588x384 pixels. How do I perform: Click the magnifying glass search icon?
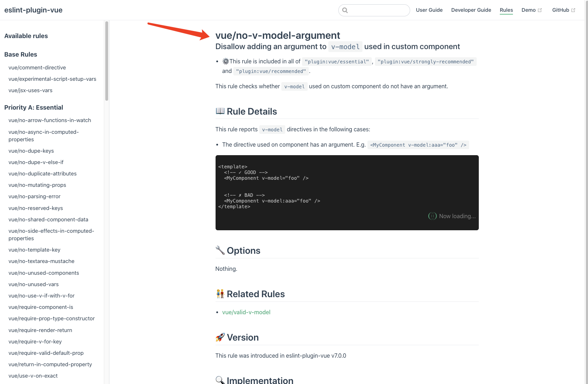click(x=345, y=10)
